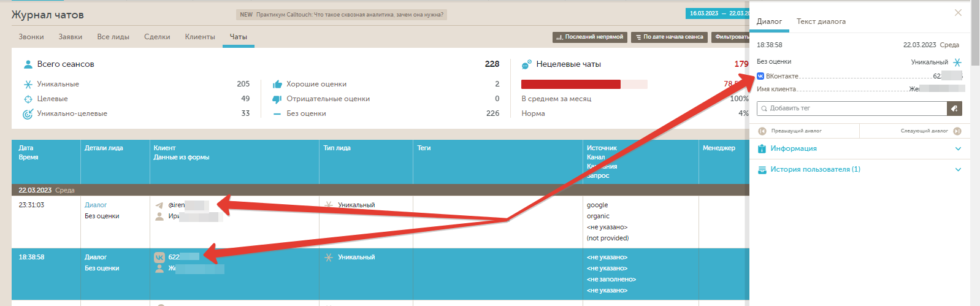Screen dimensions: 980x306
Task: Close the dialog side panel
Action: [x=958, y=13]
